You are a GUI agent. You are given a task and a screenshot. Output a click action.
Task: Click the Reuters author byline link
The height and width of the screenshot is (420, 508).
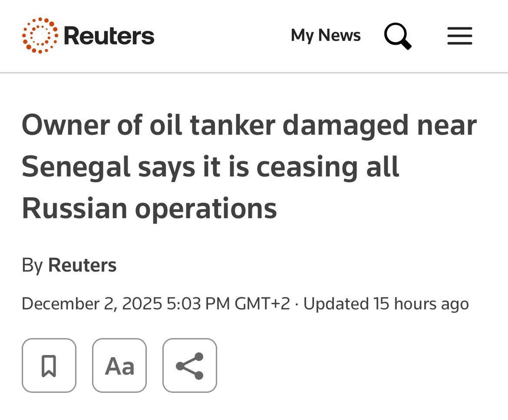tap(82, 265)
